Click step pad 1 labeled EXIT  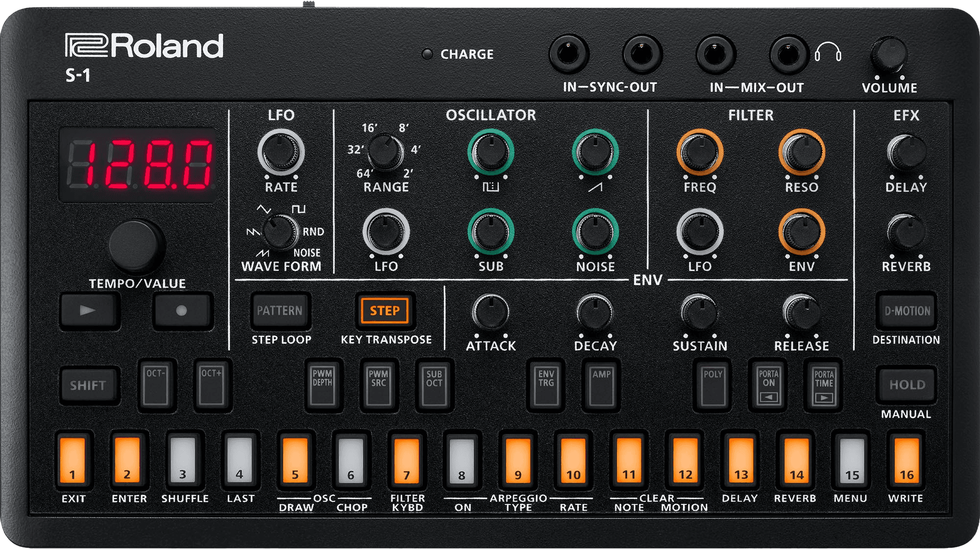coord(73,460)
